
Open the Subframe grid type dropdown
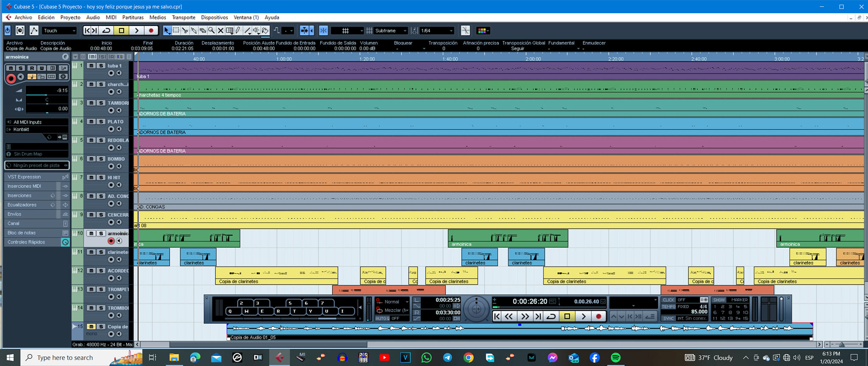(x=390, y=30)
